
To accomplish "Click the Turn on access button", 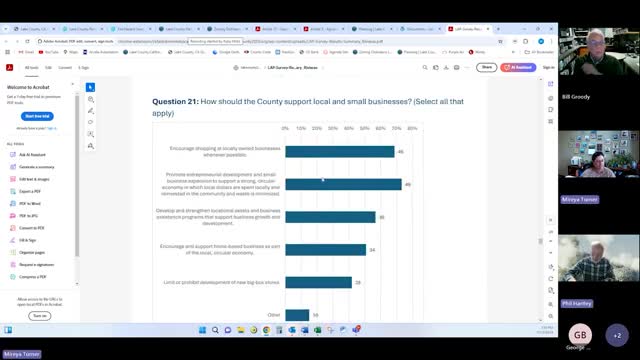I will coord(40,316).
